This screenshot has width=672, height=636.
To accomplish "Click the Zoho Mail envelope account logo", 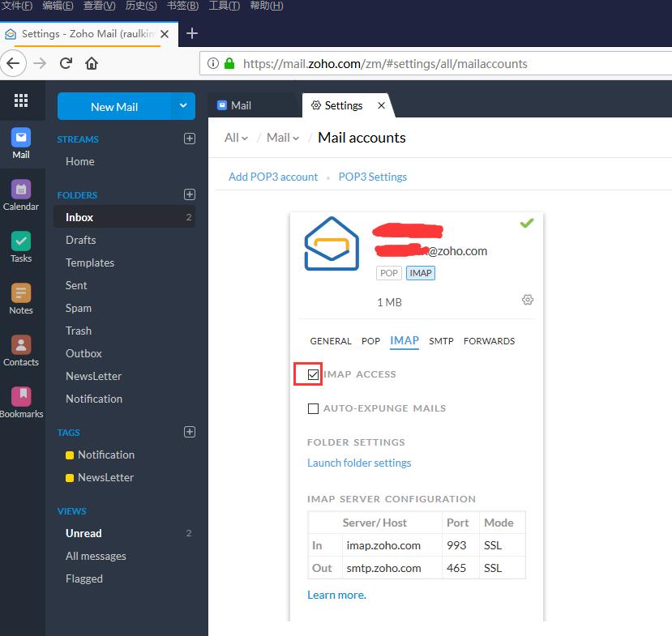I will 332,244.
